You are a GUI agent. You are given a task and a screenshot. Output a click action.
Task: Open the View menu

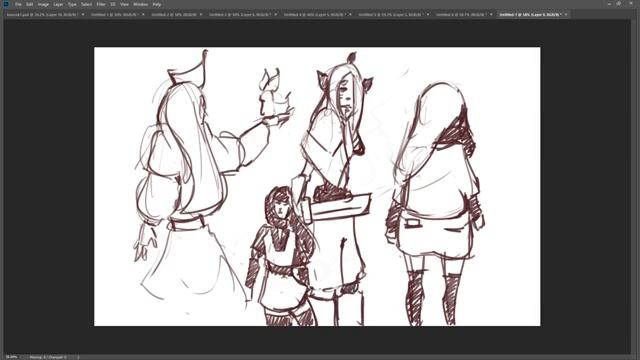[x=124, y=4]
